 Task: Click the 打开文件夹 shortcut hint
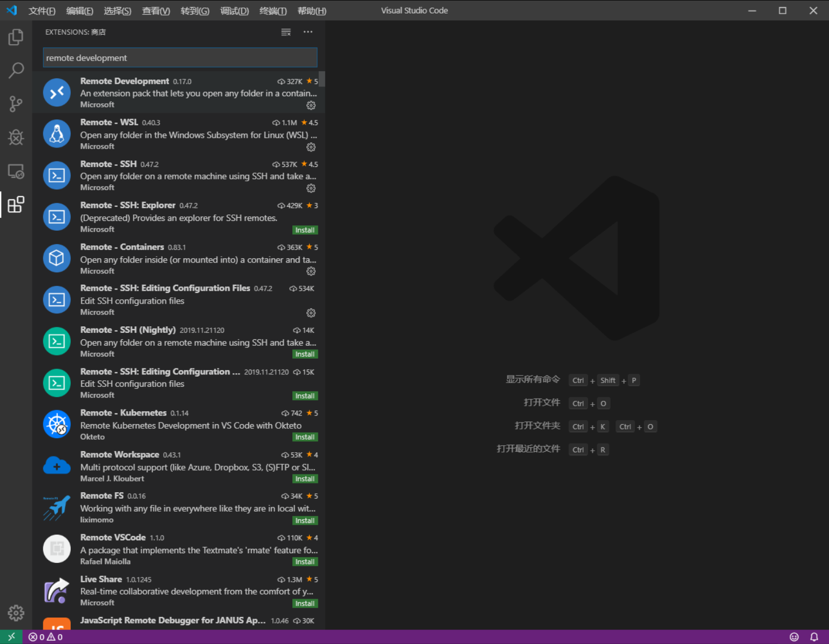[x=537, y=426]
